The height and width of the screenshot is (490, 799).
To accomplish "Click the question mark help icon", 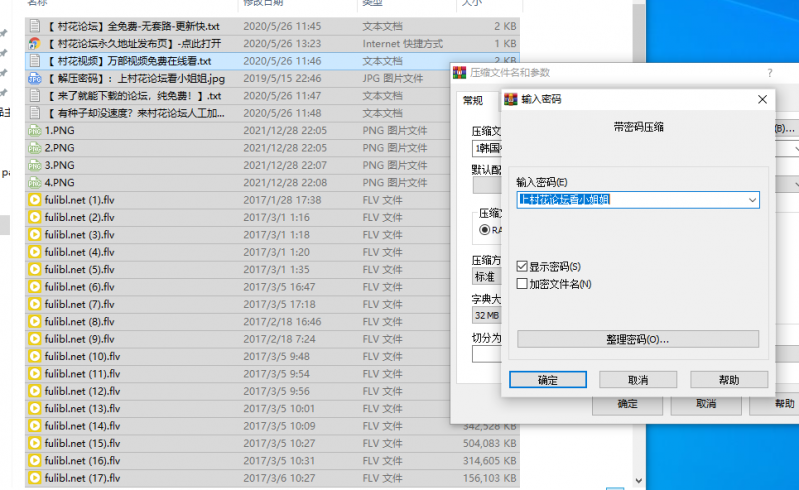I will 769,73.
